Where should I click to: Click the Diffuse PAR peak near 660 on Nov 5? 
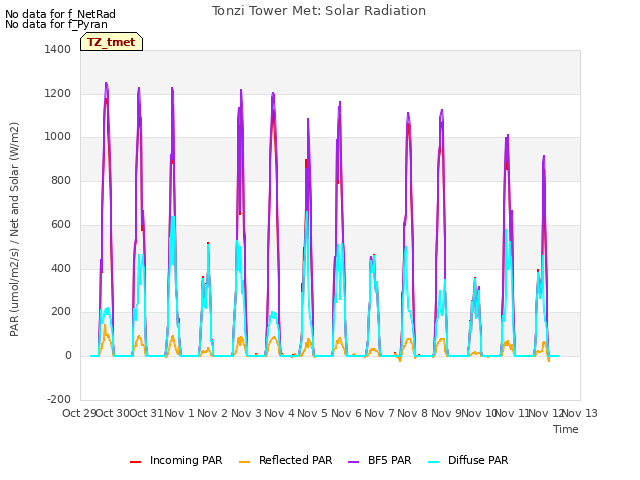point(307,211)
